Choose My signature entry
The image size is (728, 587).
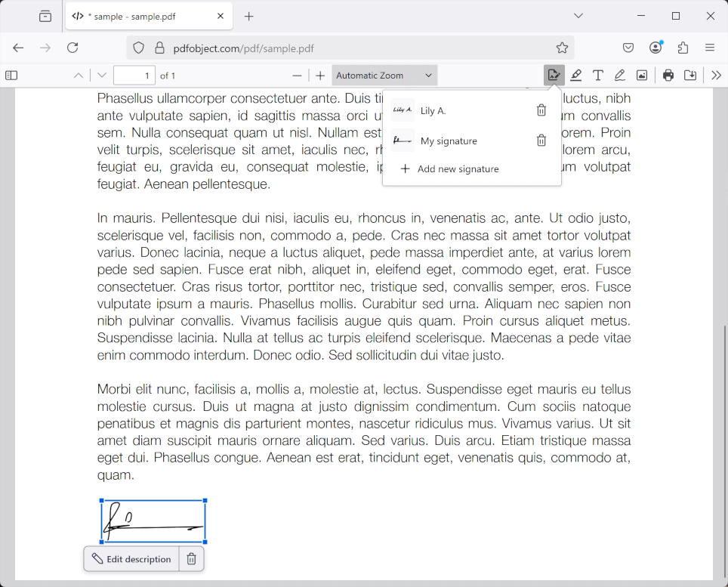458,141
